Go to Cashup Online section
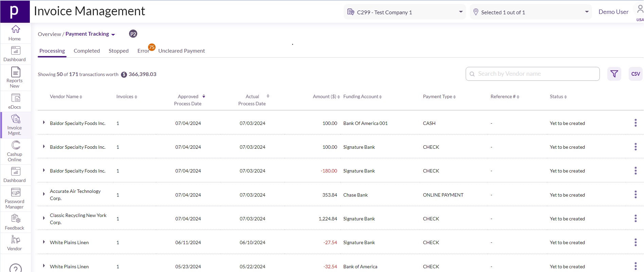This screenshot has height=272, width=644. [15, 151]
